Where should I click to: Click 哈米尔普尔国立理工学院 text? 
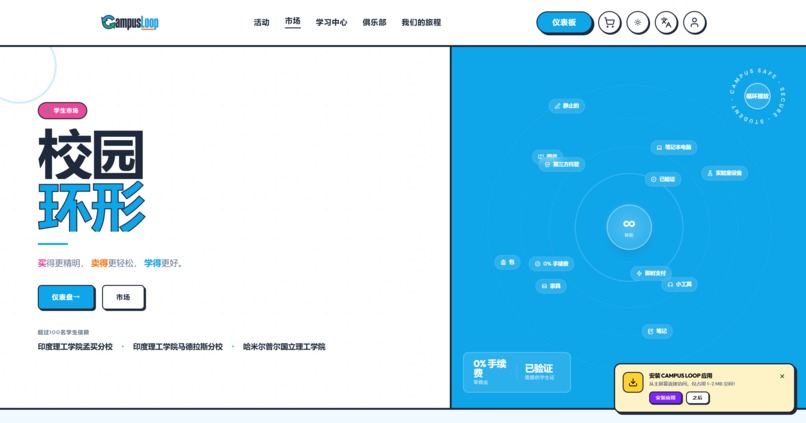(284, 347)
